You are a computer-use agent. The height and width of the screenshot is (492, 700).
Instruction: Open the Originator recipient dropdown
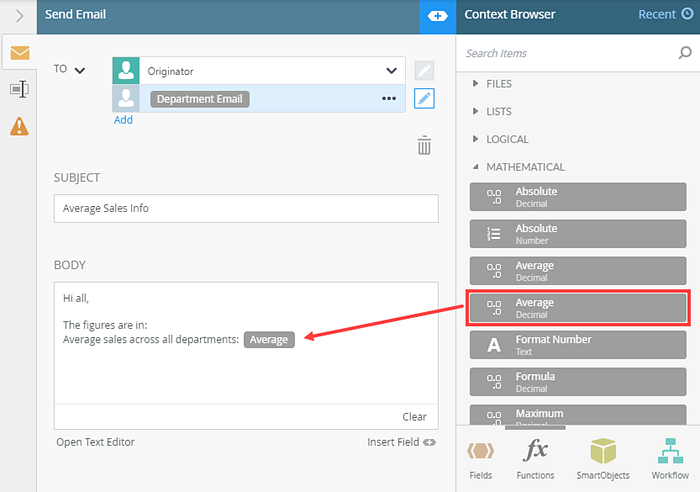tap(392, 71)
